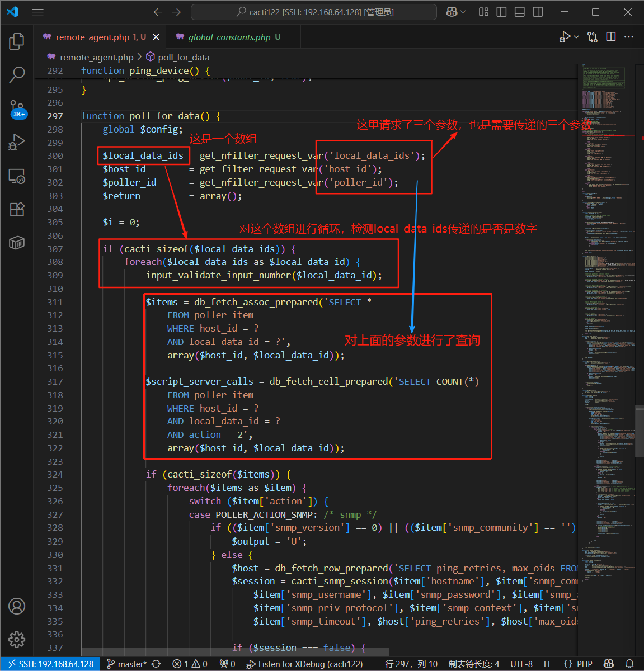644x671 pixels.
Task: Change indentation 制表符长度: 4
Action: click(474, 664)
